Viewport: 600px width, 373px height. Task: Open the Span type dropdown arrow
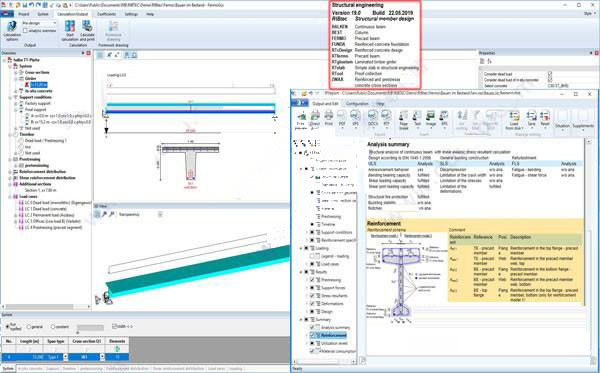click(65, 357)
